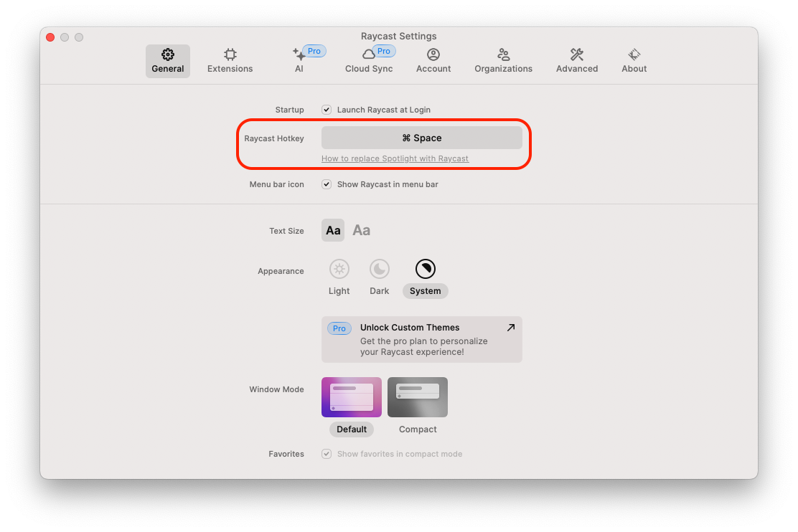798x532 pixels.
Task: Click the arrow icon on Custom Themes banner
Action: click(511, 328)
